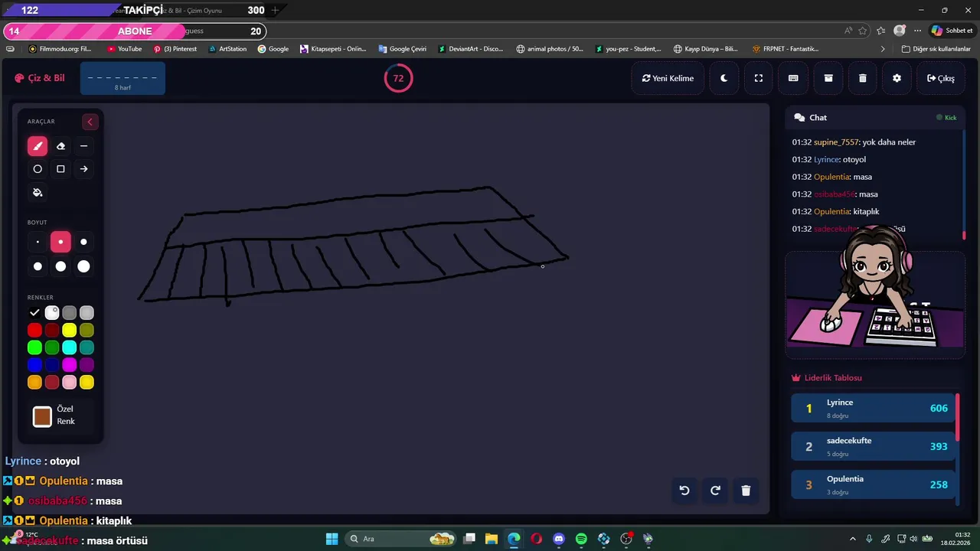
Task: Click chat message "yok daha neler"
Action: [889, 142]
